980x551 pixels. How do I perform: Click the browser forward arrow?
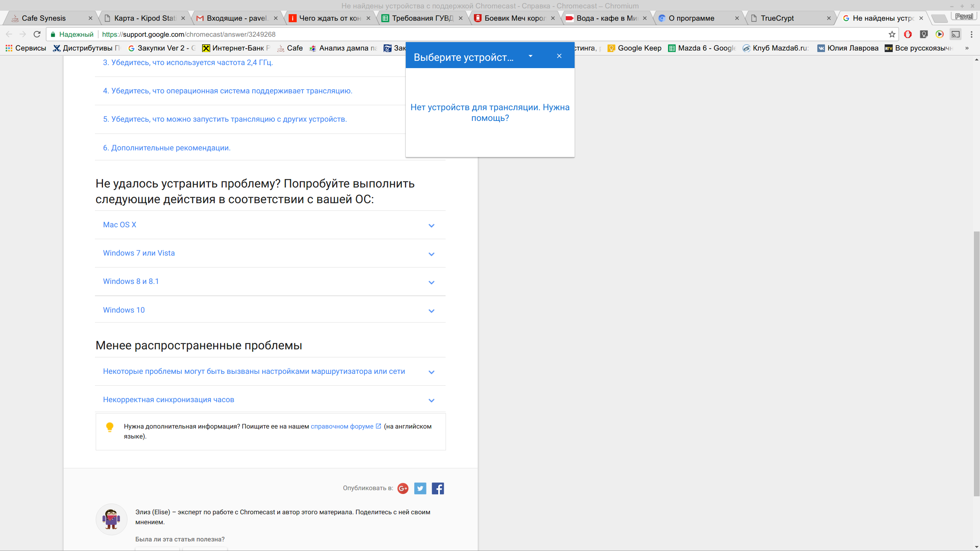(x=23, y=34)
